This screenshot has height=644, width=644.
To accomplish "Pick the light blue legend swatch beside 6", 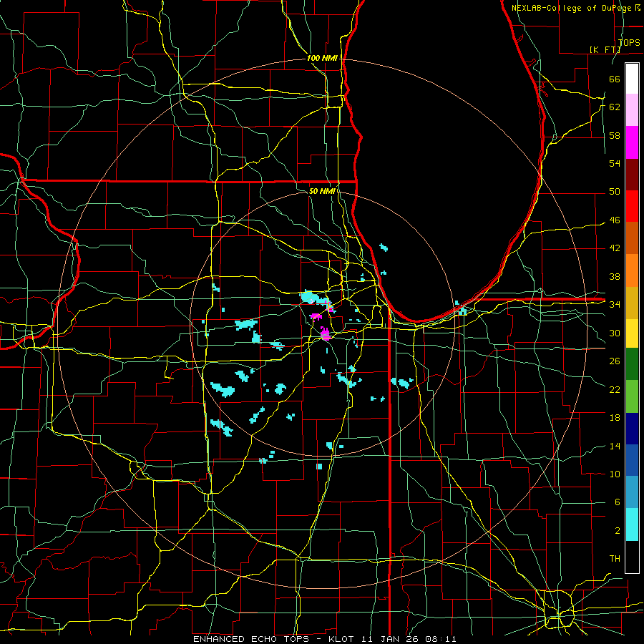I will 632,492.
